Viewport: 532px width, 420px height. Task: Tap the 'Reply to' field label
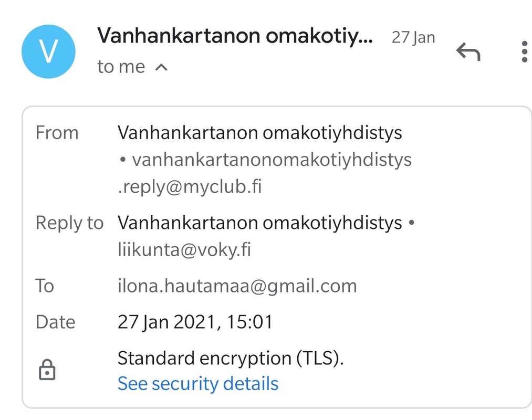tap(69, 223)
